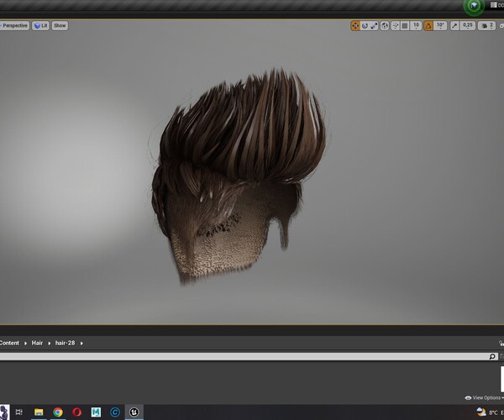Image resolution: width=504 pixels, height=420 pixels.
Task: Open View Options menu
Action: pyautogui.click(x=484, y=398)
